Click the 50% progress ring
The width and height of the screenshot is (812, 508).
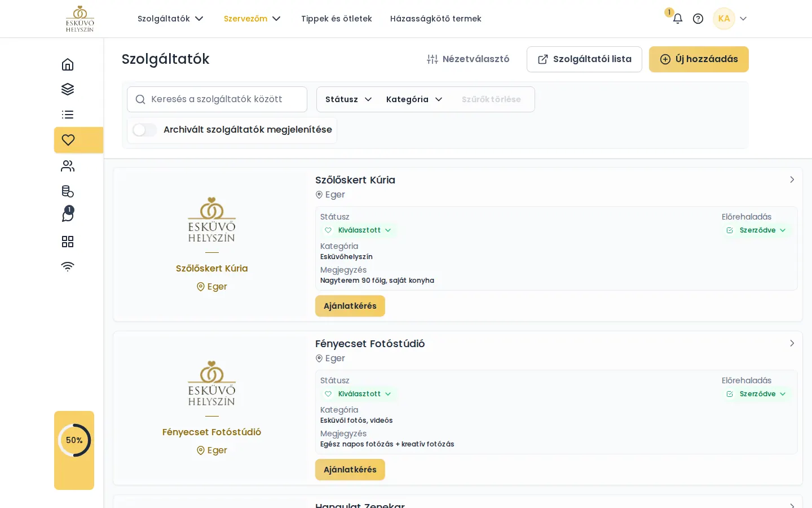tap(74, 440)
